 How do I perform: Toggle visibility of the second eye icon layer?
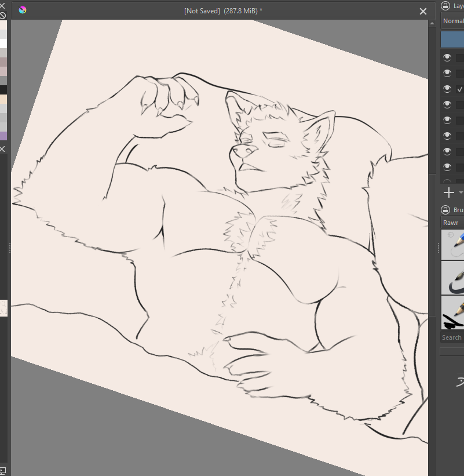(447, 73)
